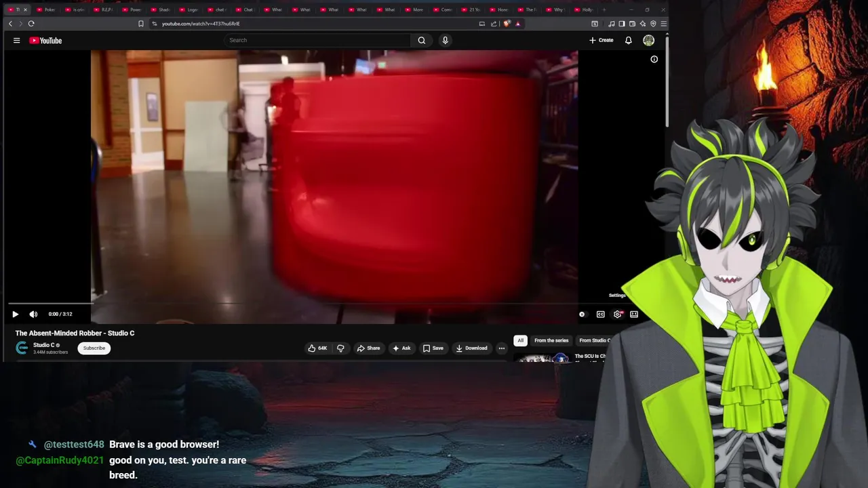Switch player to theater mode
868x488 pixels.
pos(634,314)
